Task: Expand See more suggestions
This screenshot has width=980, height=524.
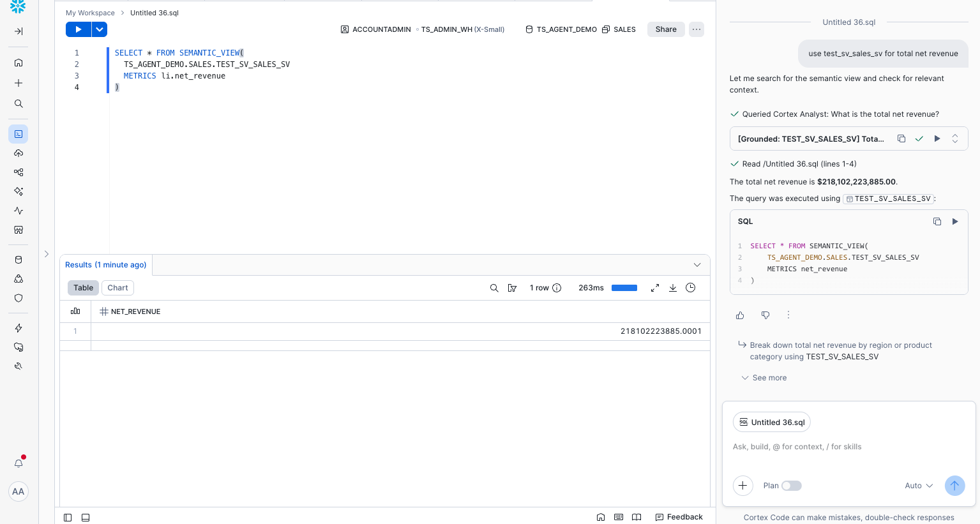Action: pyautogui.click(x=764, y=378)
